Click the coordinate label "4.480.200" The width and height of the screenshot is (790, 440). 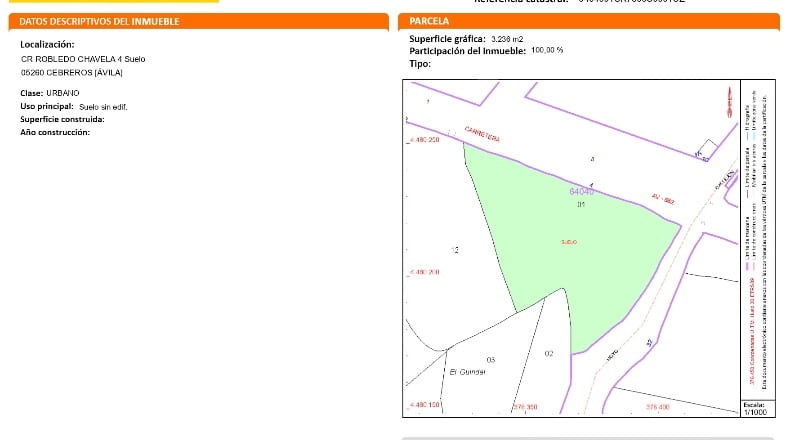pyautogui.click(x=424, y=272)
